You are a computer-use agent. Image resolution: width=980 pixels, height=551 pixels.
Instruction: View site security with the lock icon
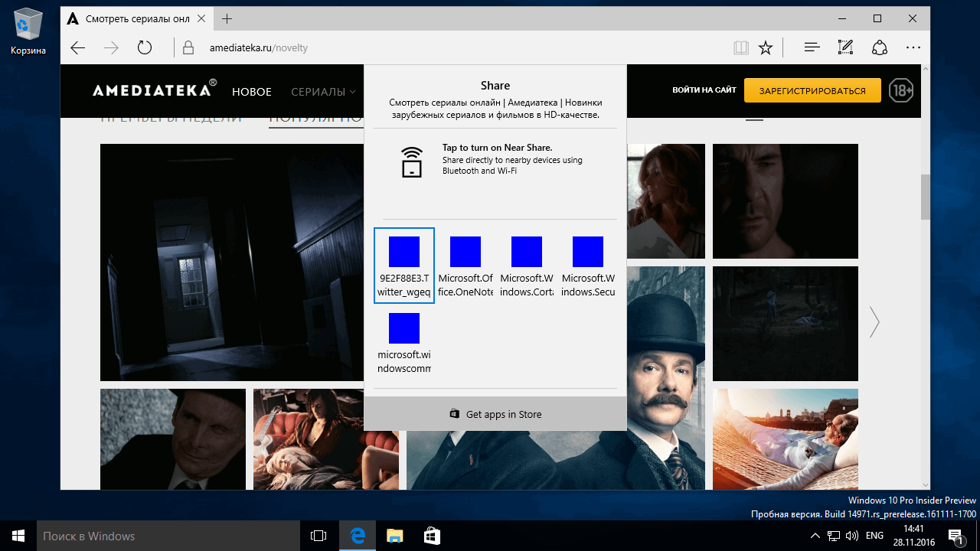(x=188, y=47)
